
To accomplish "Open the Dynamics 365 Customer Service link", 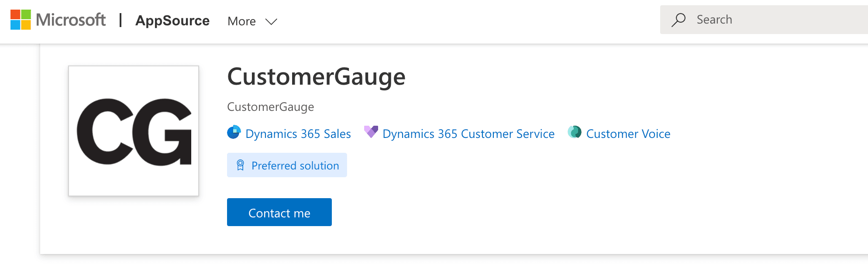I will pyautogui.click(x=468, y=134).
